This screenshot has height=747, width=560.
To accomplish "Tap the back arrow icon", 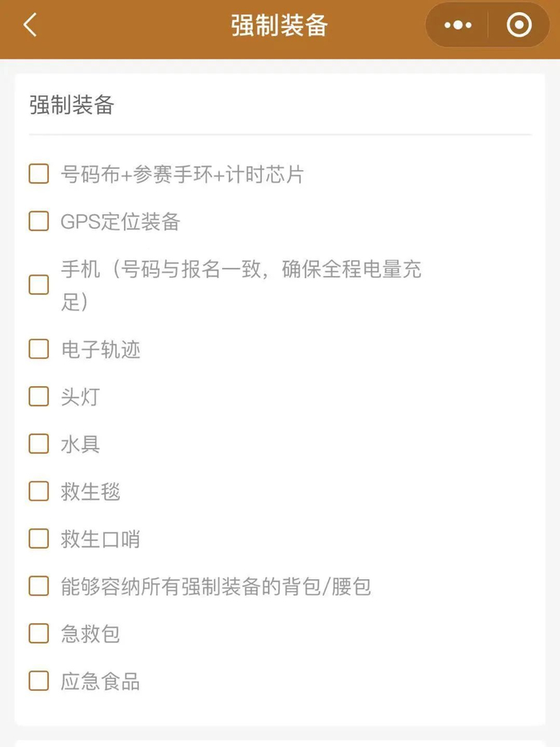I will pos(30,26).
